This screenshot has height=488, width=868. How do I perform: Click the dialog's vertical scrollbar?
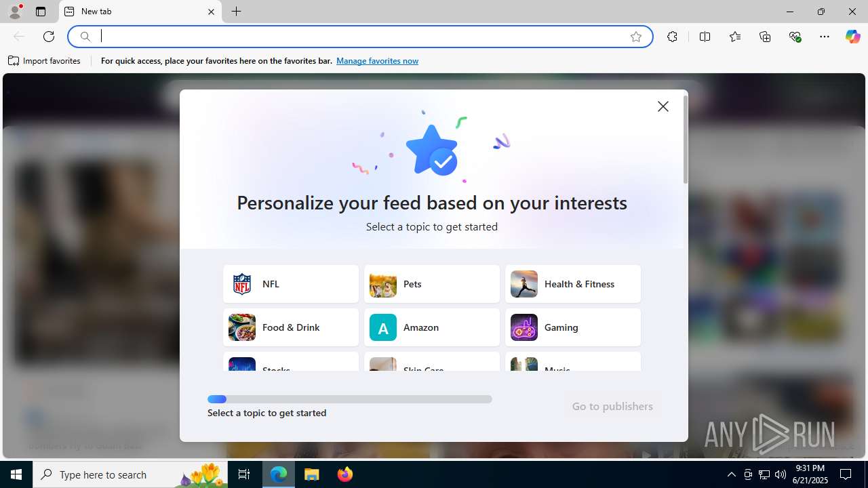pyautogui.click(x=686, y=140)
